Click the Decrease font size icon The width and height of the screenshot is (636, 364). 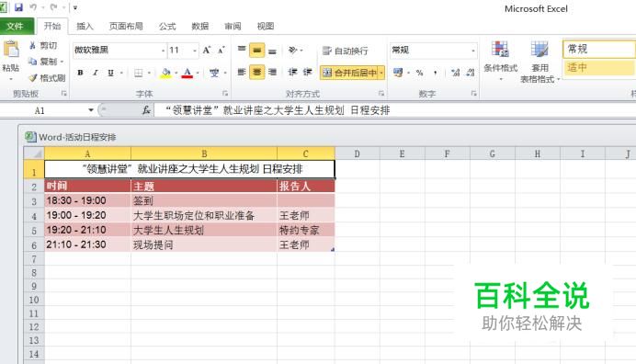tap(221, 50)
